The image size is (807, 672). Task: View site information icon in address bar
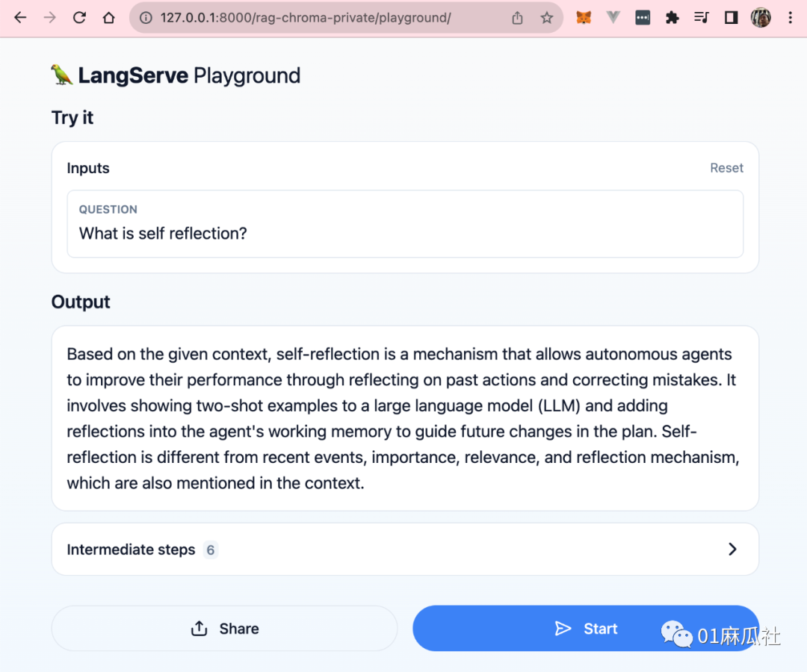point(146,18)
